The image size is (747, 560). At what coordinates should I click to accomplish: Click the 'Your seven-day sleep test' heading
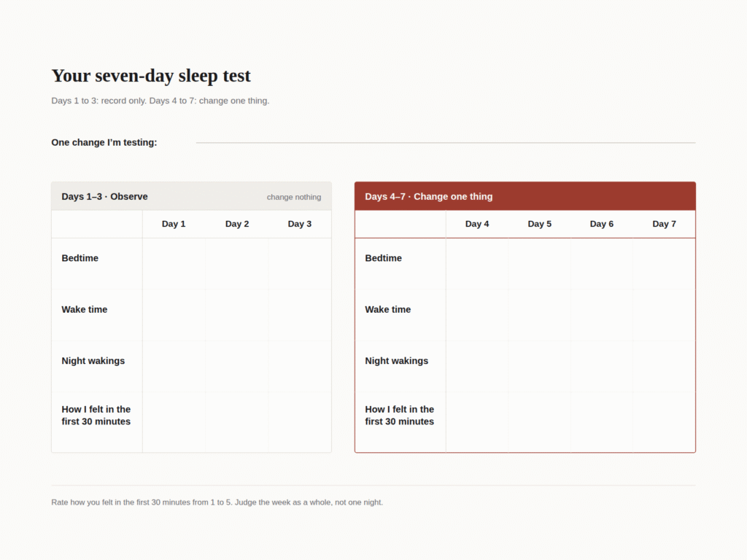pyautogui.click(x=151, y=76)
